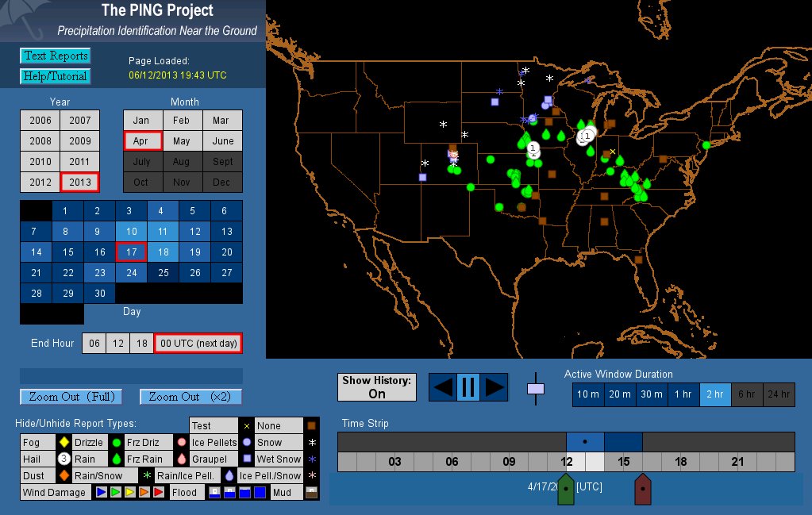Hide Drizzle reports via the Drizzle label

pyautogui.click(x=88, y=442)
